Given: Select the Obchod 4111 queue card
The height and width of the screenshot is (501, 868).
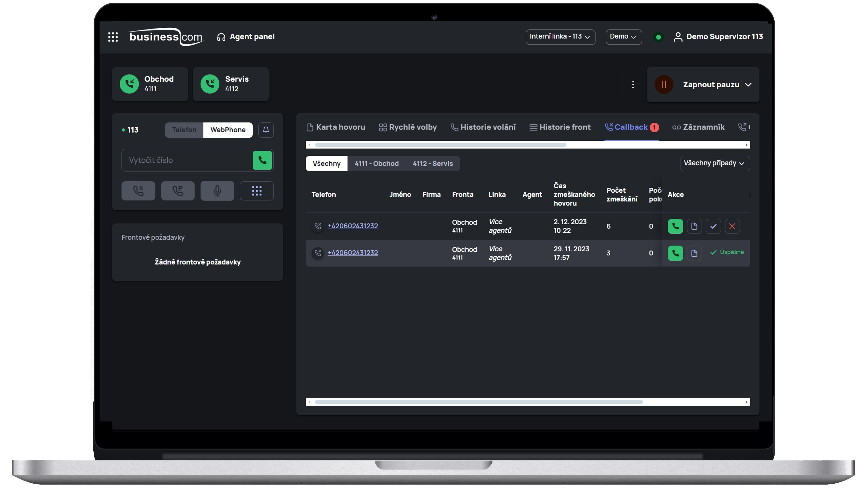Looking at the screenshot, I should click(x=150, y=84).
